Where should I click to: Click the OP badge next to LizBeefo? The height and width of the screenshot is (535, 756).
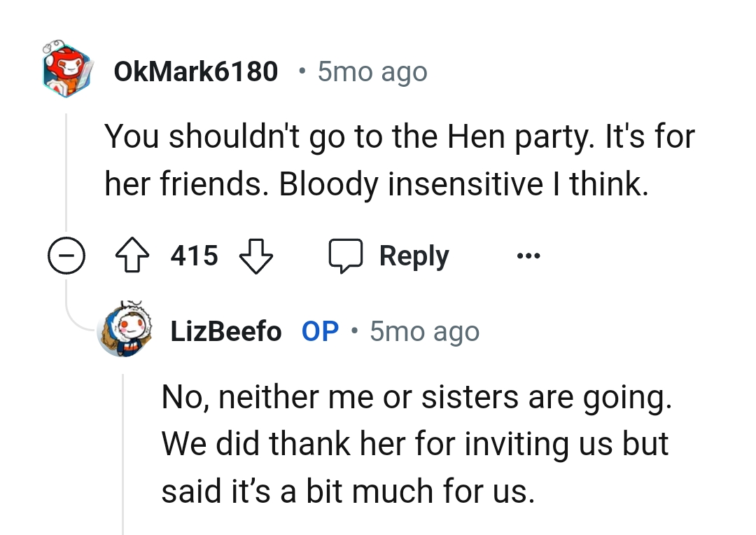tap(320, 331)
